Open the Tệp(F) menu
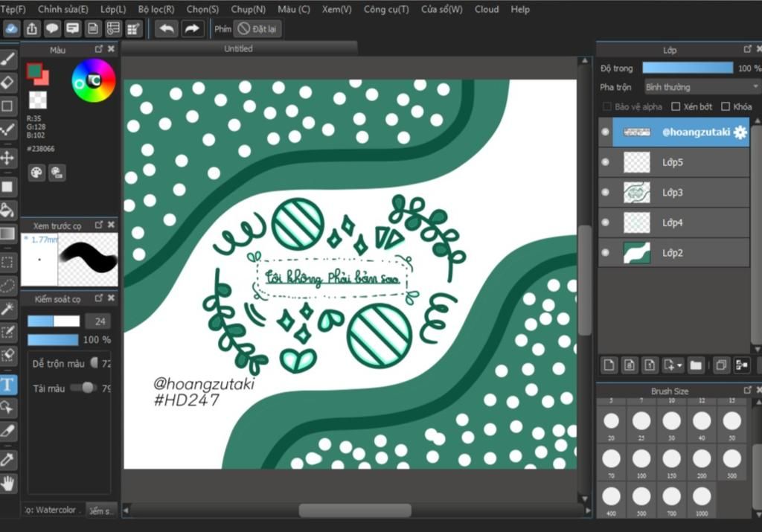Screen dimensions: 762x532 point(13,9)
